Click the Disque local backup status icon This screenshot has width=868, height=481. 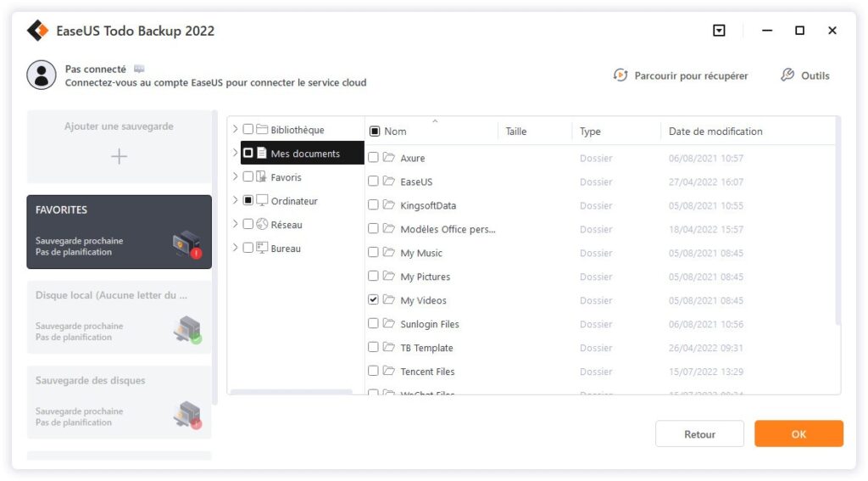tap(187, 330)
